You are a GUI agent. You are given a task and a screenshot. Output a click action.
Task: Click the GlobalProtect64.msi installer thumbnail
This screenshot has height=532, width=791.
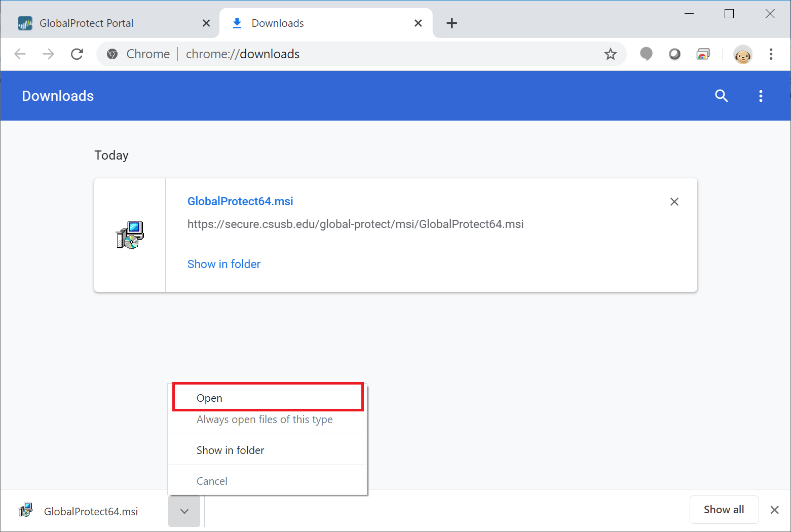129,235
